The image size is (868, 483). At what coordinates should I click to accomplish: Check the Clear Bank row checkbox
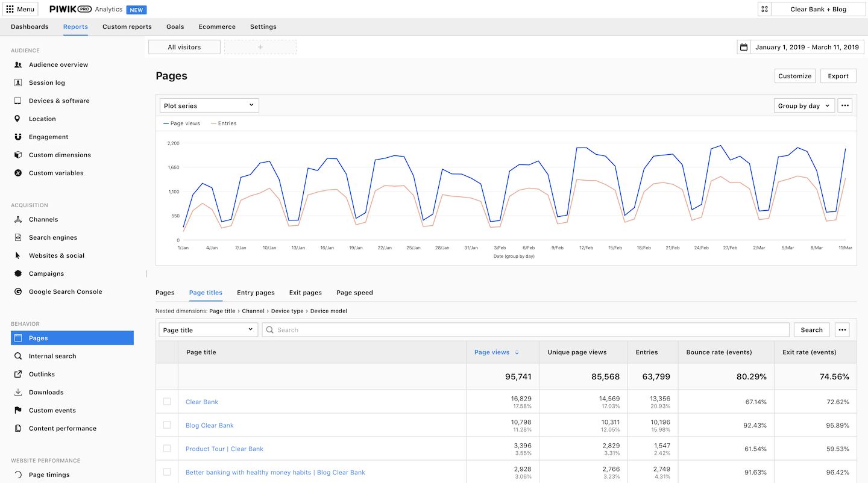coord(167,402)
